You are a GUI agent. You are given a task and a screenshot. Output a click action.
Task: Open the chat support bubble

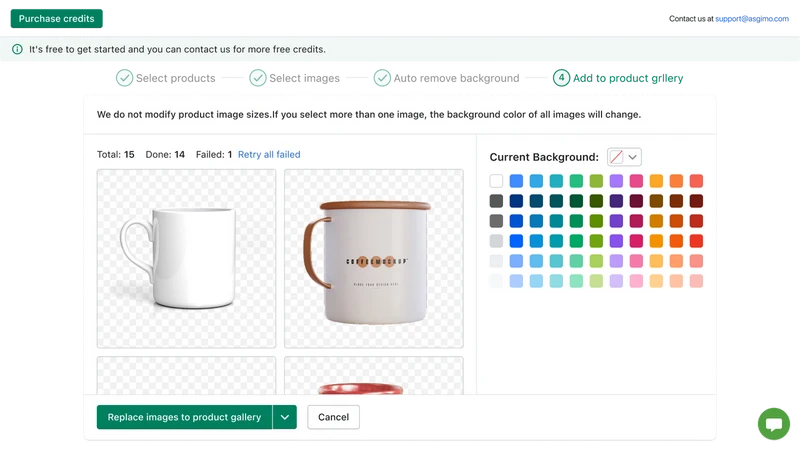coord(773,424)
